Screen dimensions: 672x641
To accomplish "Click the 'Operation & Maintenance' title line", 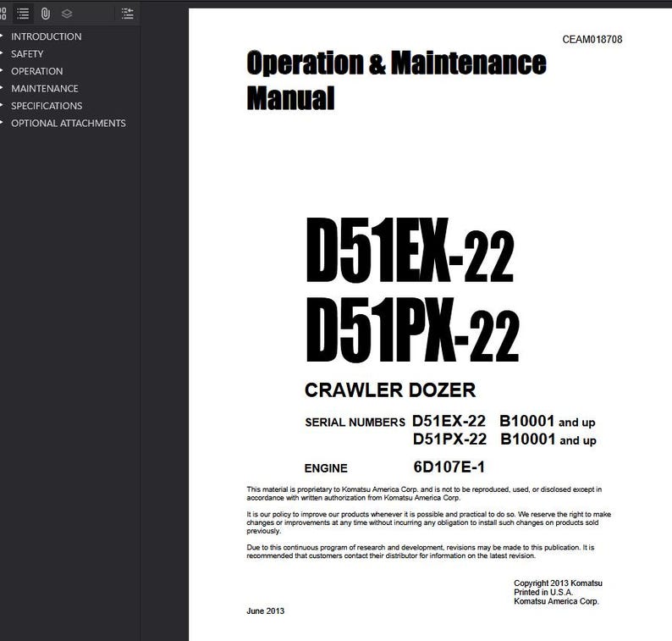I will pos(396,63).
